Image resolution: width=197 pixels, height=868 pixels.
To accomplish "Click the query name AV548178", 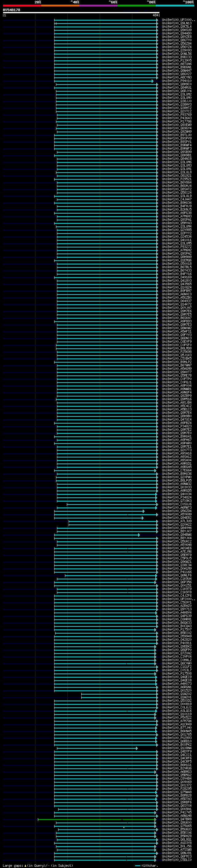I will [11, 10].
